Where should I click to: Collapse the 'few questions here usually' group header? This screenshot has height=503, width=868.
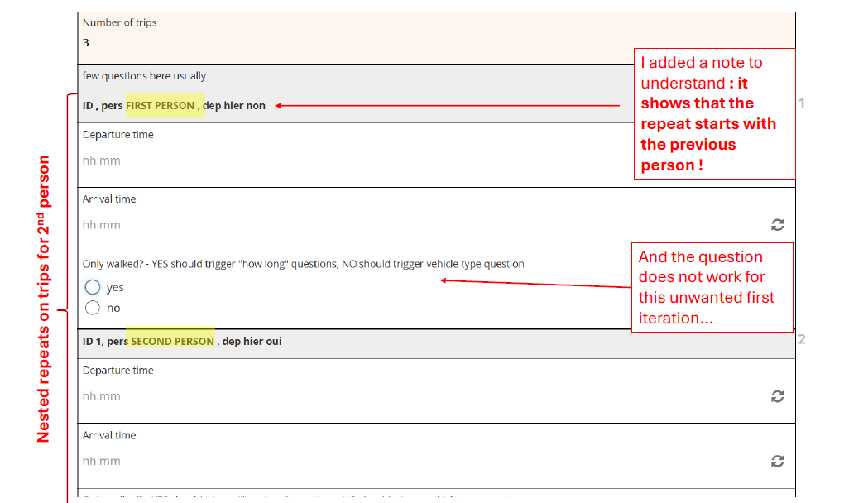145,76
